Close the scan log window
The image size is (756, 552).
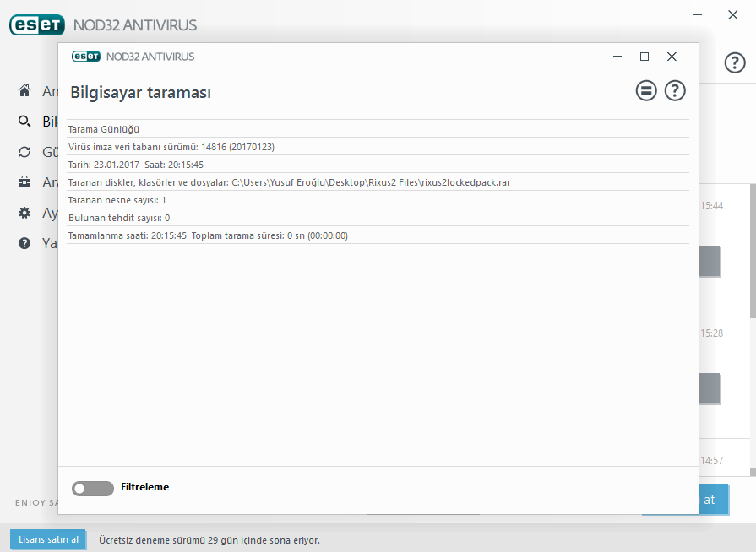click(x=672, y=57)
